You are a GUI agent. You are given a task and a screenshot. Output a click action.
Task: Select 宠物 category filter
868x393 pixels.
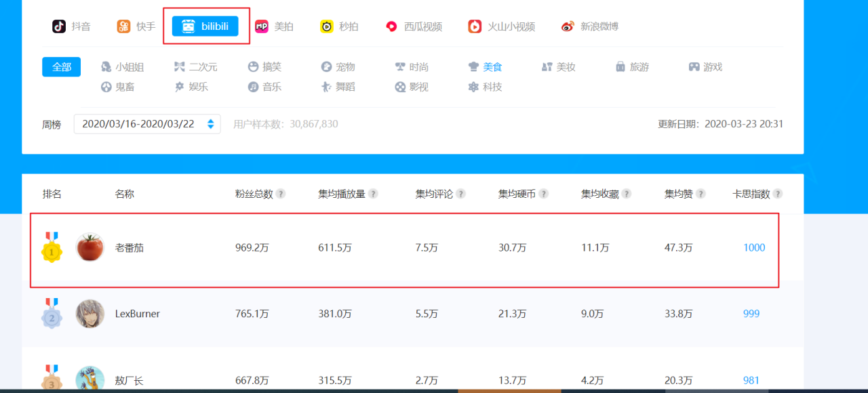(338, 67)
